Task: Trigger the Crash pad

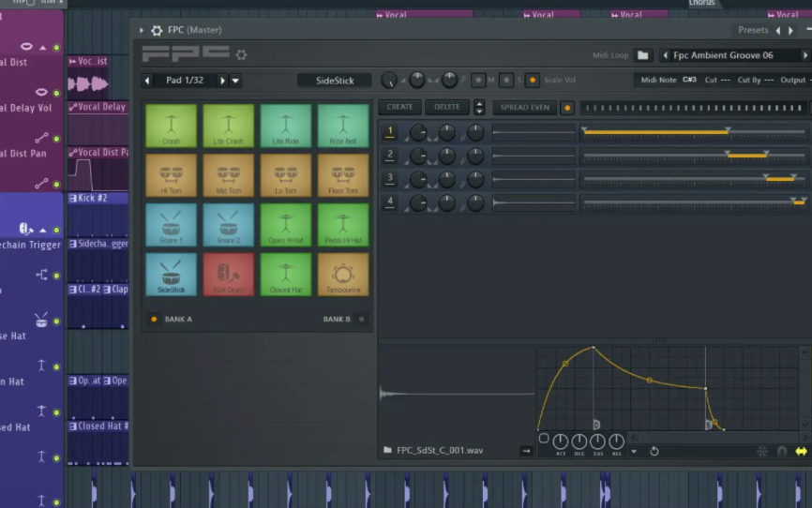Action: tap(171, 126)
